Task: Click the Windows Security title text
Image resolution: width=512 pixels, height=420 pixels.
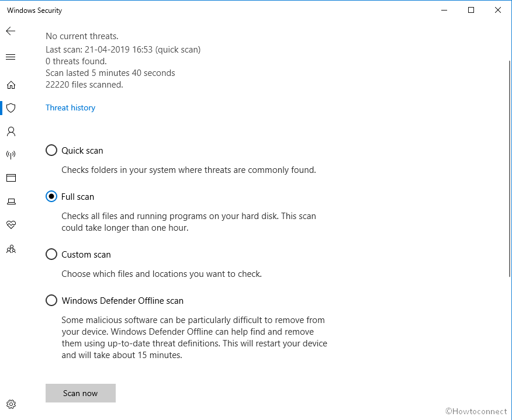Action: pyautogui.click(x=34, y=11)
